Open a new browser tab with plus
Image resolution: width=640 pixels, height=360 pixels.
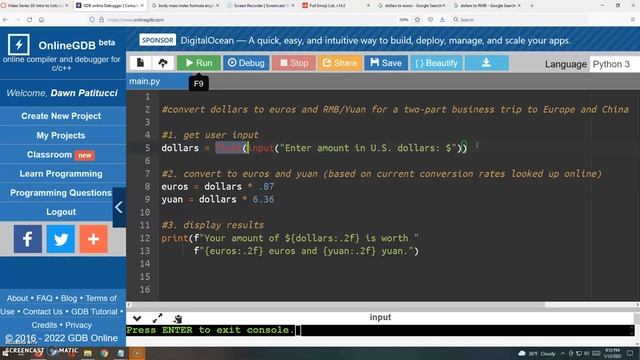(531, 6)
